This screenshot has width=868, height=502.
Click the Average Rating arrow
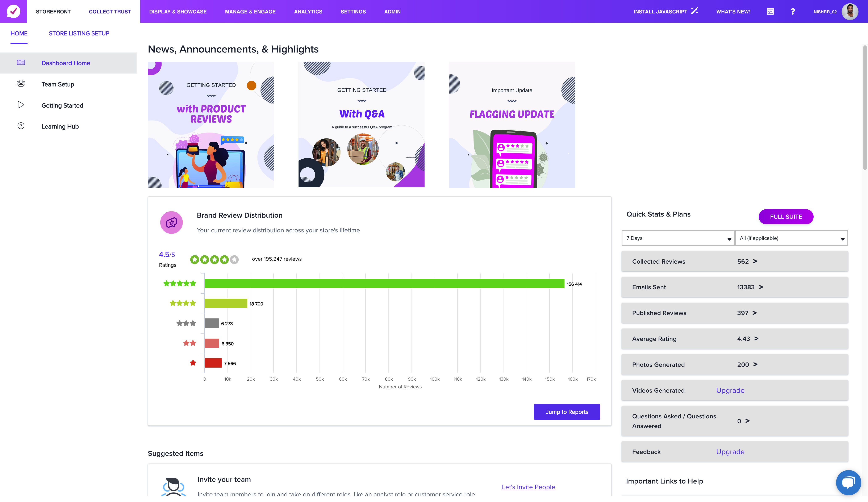point(756,338)
